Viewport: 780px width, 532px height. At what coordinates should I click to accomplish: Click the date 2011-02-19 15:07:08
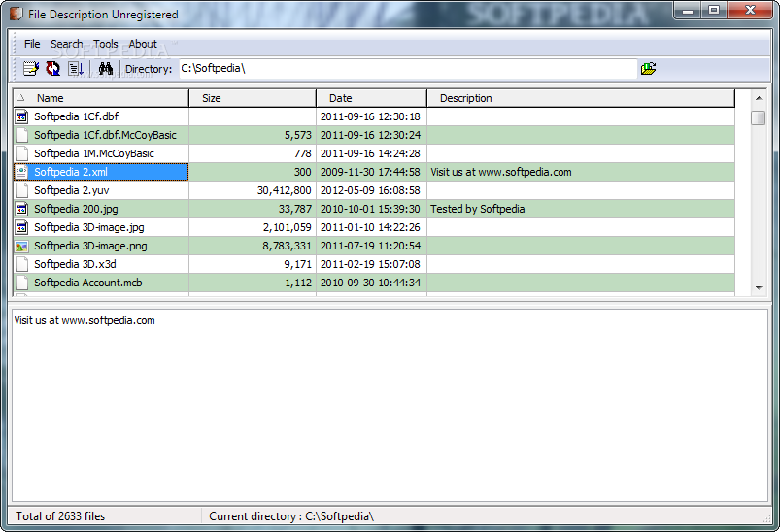coord(370,264)
